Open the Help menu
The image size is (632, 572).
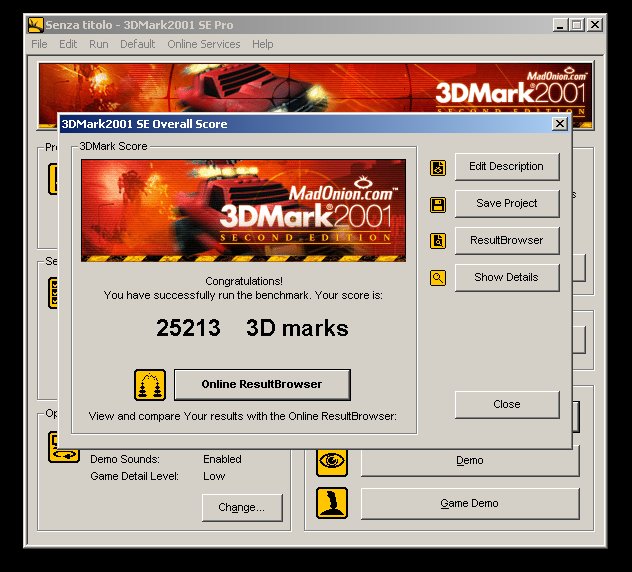tap(262, 44)
